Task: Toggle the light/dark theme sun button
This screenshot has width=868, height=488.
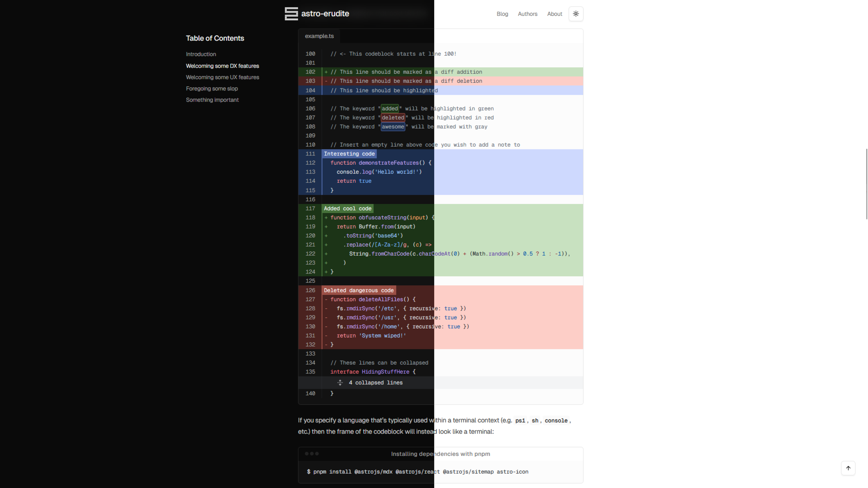Action: 576,14
